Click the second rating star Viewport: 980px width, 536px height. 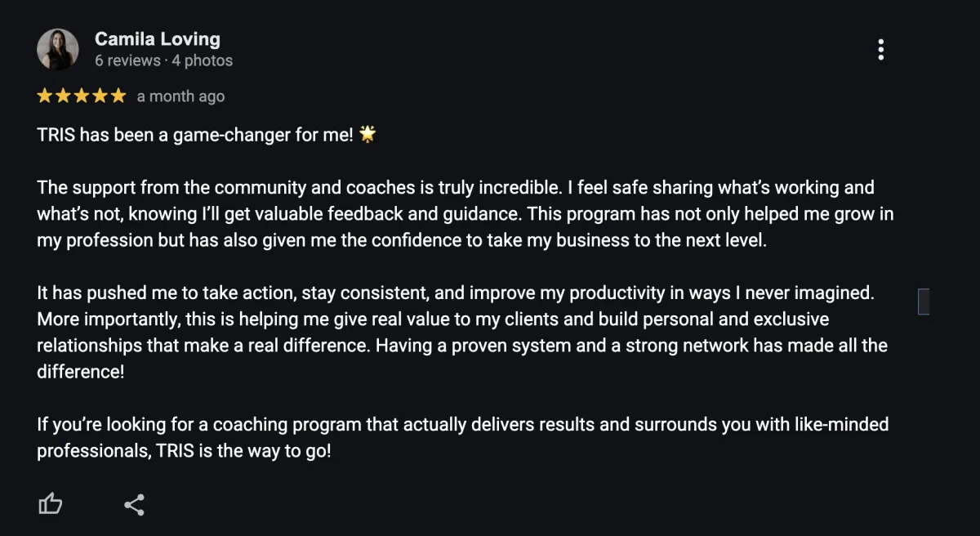pos(64,96)
